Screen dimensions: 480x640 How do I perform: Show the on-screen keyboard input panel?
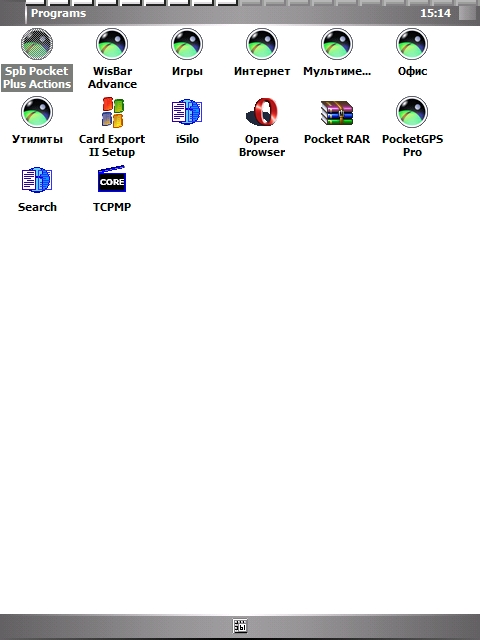point(240,626)
